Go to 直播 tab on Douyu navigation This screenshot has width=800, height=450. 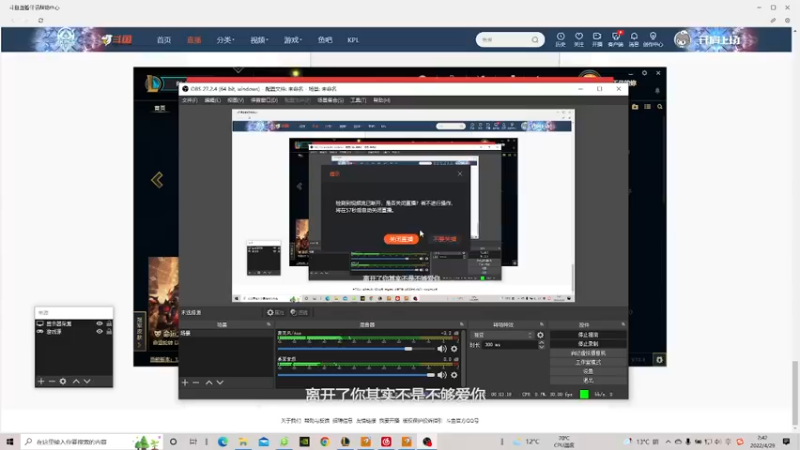pyautogui.click(x=194, y=40)
